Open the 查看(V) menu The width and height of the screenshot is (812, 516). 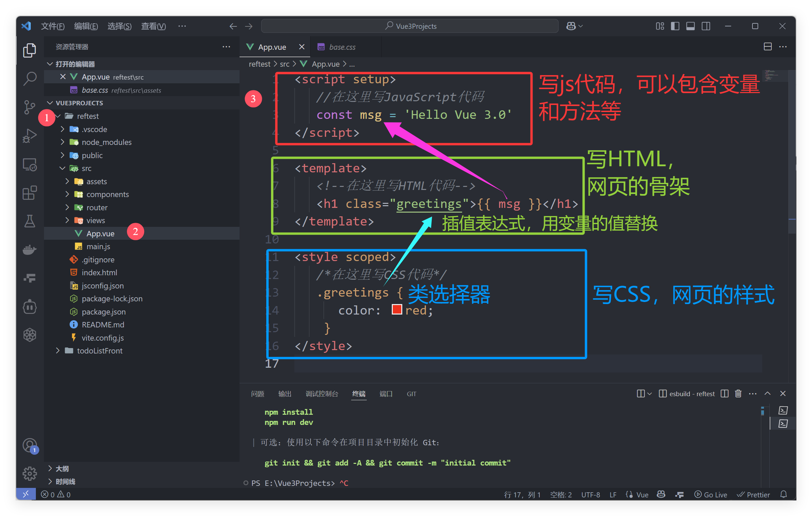153,26
